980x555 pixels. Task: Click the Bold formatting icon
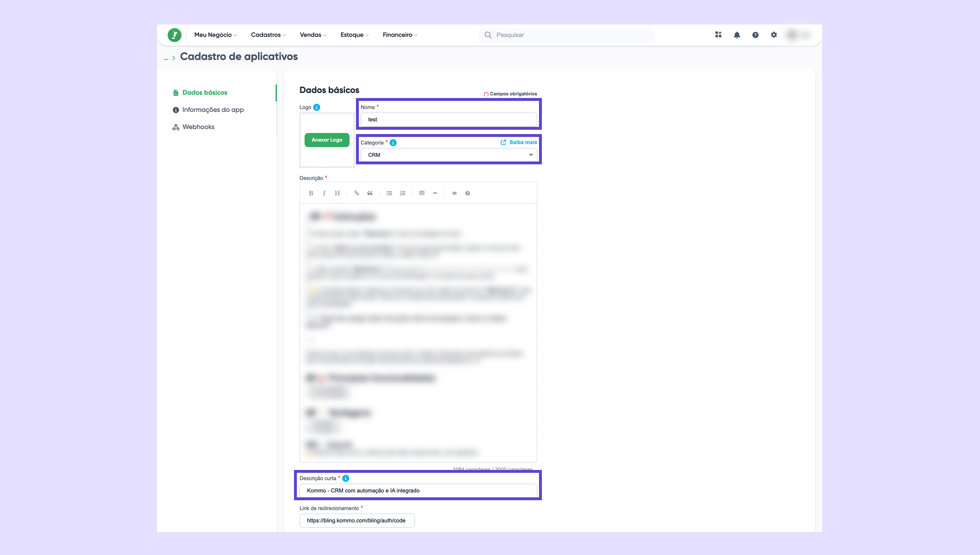[x=311, y=193]
